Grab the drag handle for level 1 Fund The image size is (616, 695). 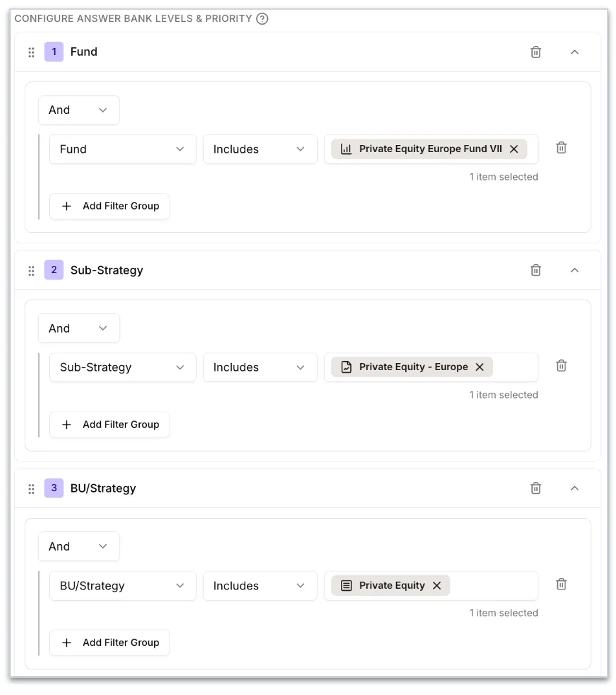click(32, 52)
